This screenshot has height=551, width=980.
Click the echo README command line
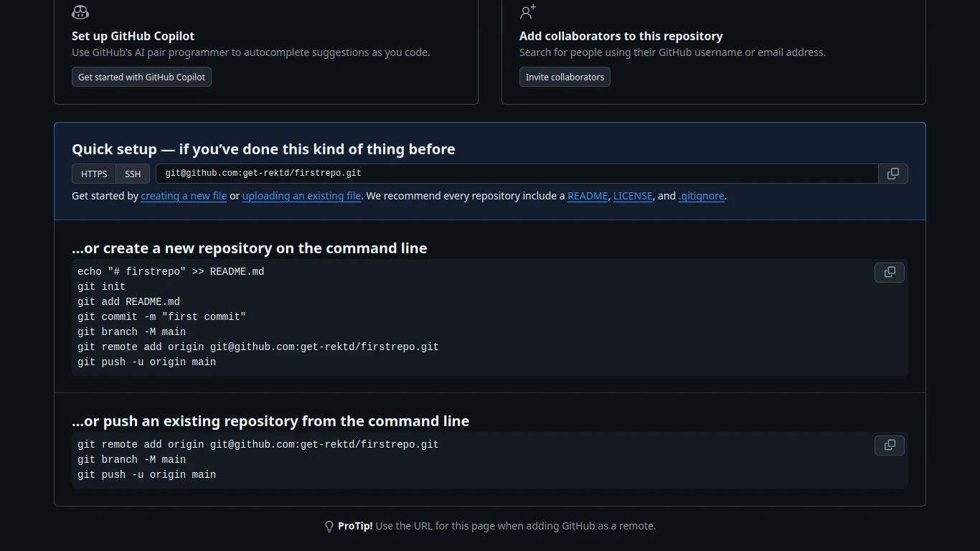pos(171,271)
